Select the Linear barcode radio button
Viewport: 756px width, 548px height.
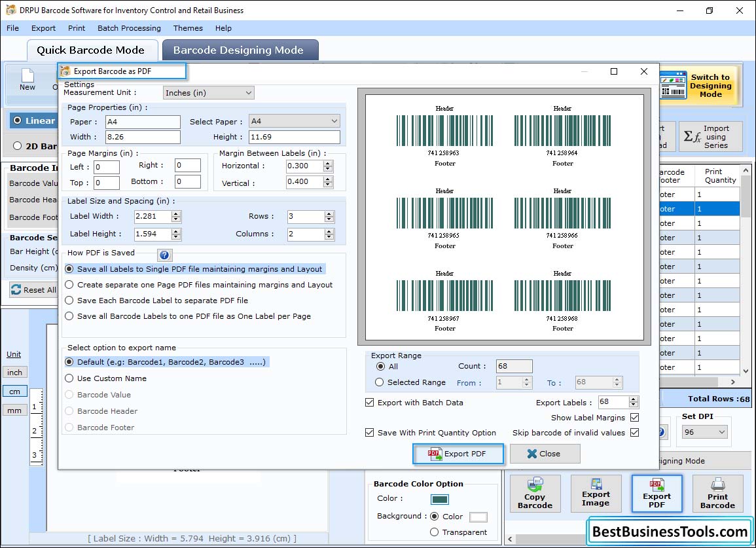point(18,120)
